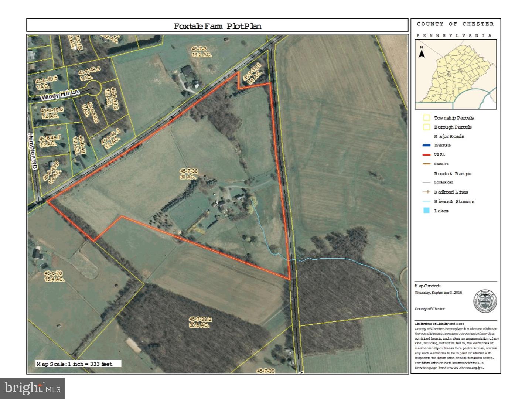
Task: Click the Foxtale Farm Plot Plan title
Action: coord(218,26)
